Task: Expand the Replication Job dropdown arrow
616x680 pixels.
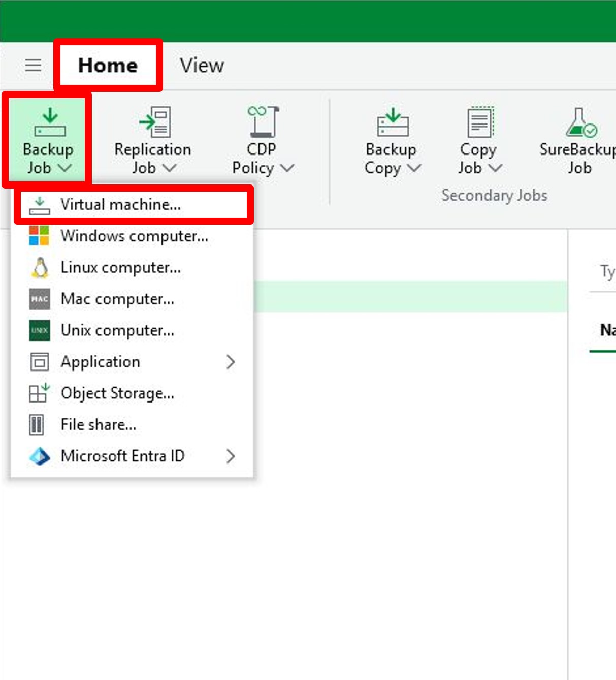Action: click(x=169, y=168)
